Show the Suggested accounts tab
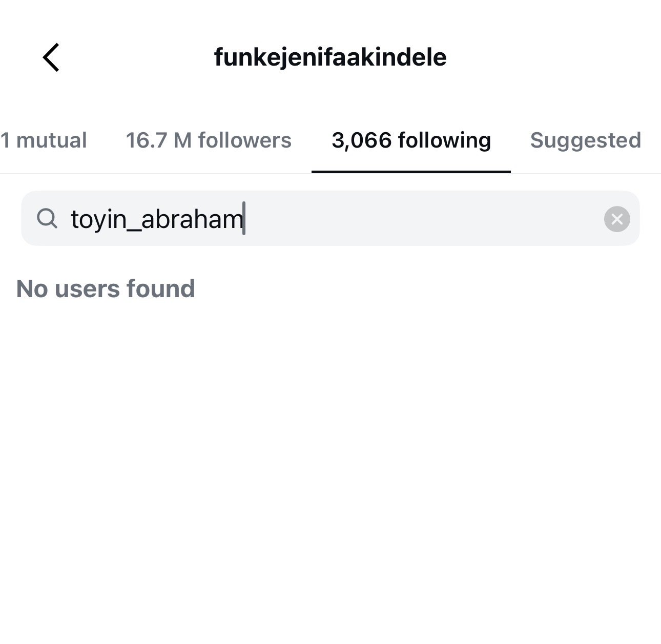 [x=585, y=140]
